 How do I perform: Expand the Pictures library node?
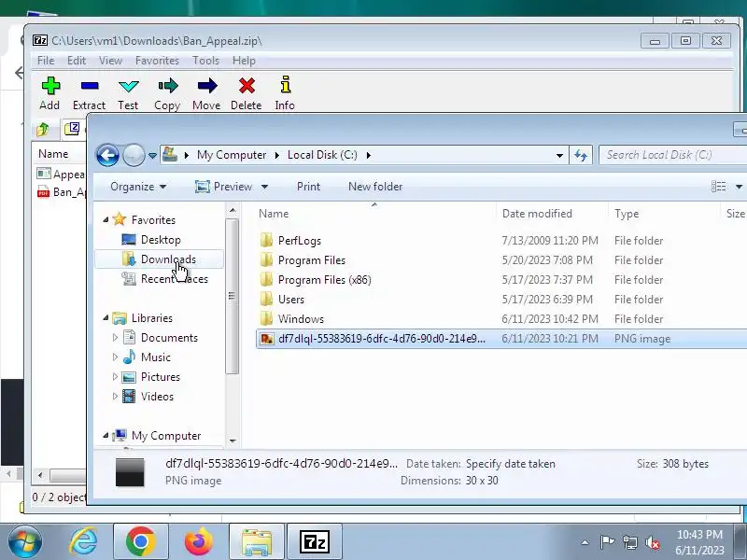(115, 377)
